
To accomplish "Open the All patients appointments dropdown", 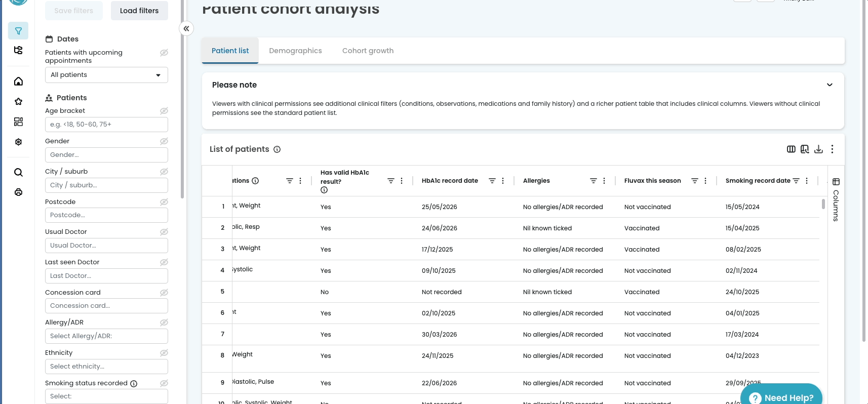I will click(x=106, y=75).
